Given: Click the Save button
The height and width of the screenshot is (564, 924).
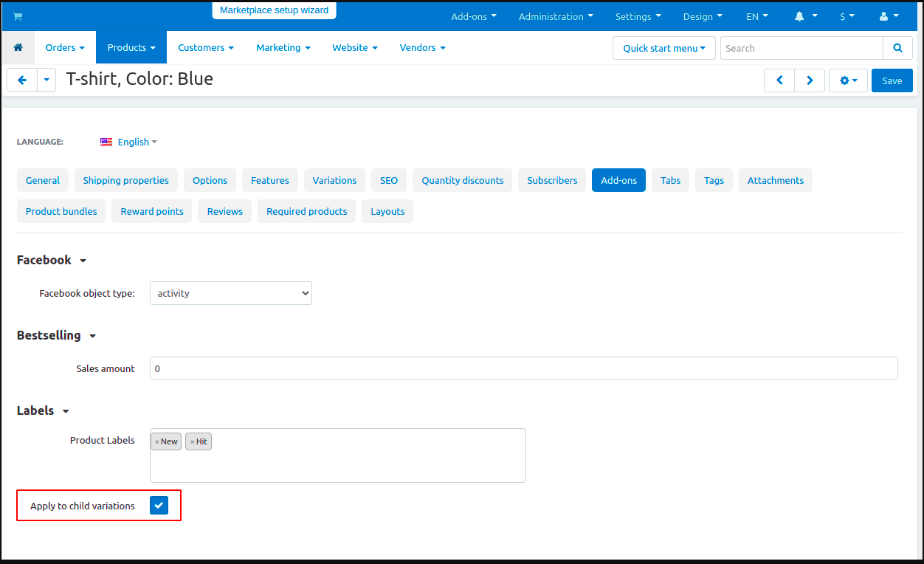Looking at the screenshot, I should pos(892,80).
